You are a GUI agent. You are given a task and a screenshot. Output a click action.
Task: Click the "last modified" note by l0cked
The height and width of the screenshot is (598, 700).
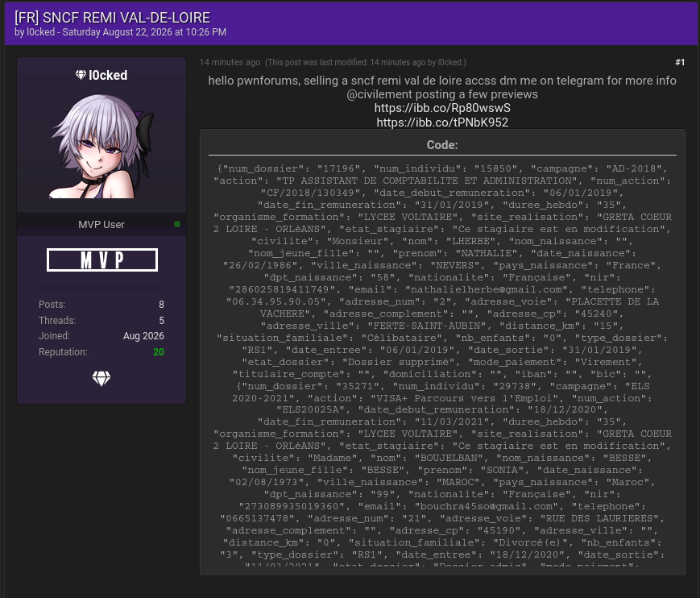click(x=366, y=62)
